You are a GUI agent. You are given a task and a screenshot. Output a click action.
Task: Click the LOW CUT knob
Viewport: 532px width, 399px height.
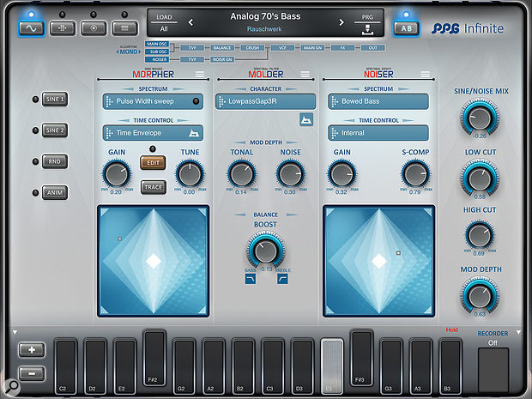click(x=480, y=178)
